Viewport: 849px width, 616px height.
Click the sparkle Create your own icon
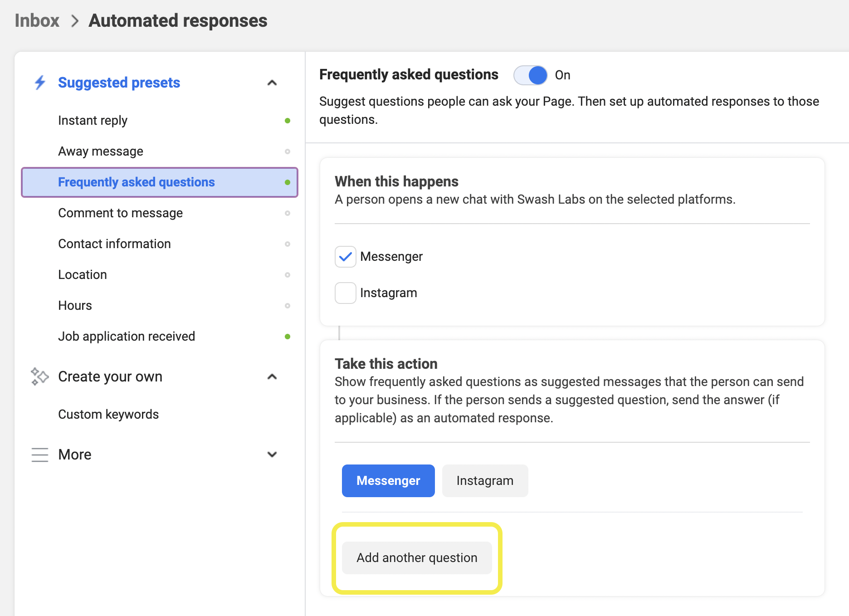point(39,376)
